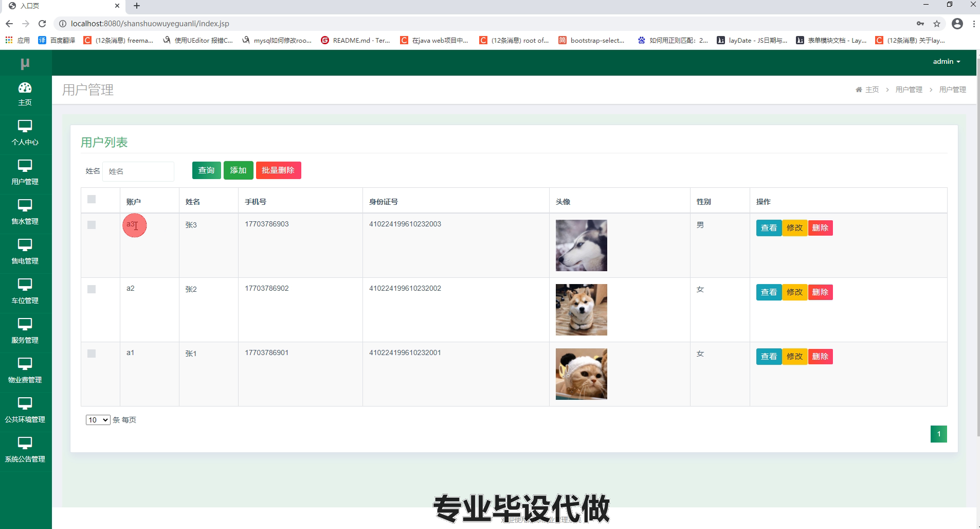Click the page vertical scrollbar
This screenshot has width=980, height=529.
coord(978,247)
